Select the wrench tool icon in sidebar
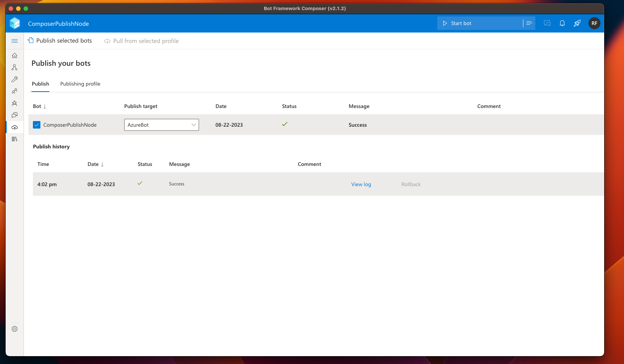This screenshot has width=624, height=364. [15, 79]
